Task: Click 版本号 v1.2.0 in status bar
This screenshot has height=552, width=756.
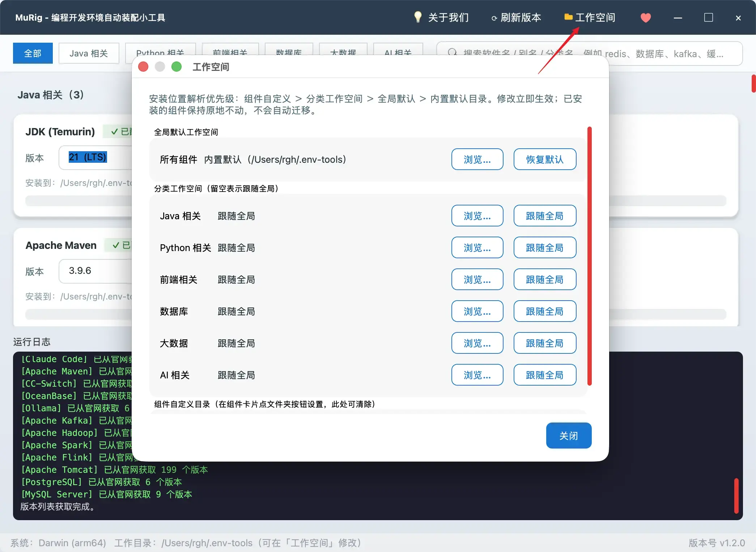Action: point(717,543)
